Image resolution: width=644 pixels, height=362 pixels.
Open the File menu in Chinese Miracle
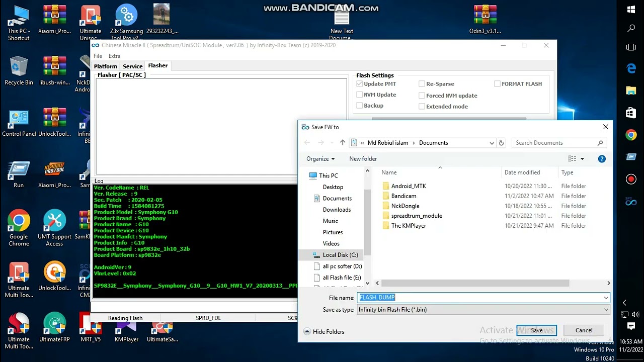click(98, 56)
